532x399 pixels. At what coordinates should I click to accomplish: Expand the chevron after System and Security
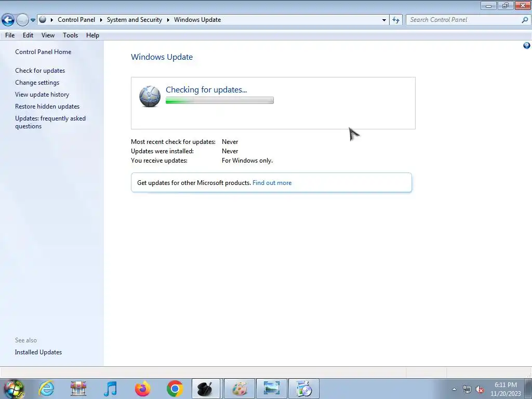(x=168, y=20)
